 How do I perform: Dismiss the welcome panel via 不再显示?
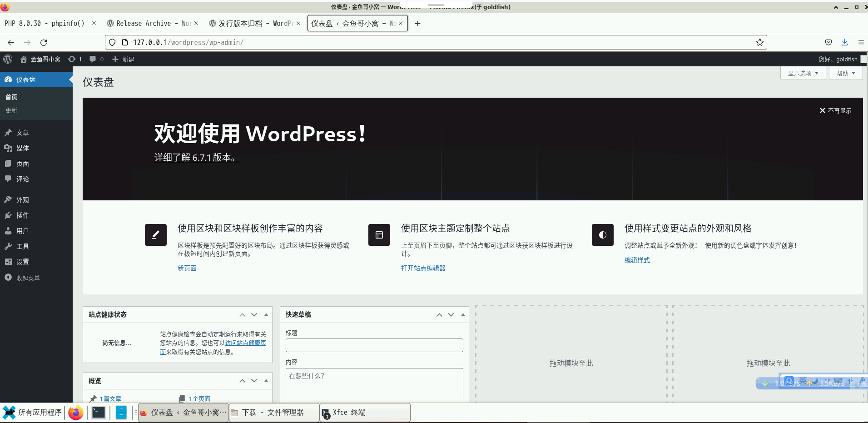(835, 110)
